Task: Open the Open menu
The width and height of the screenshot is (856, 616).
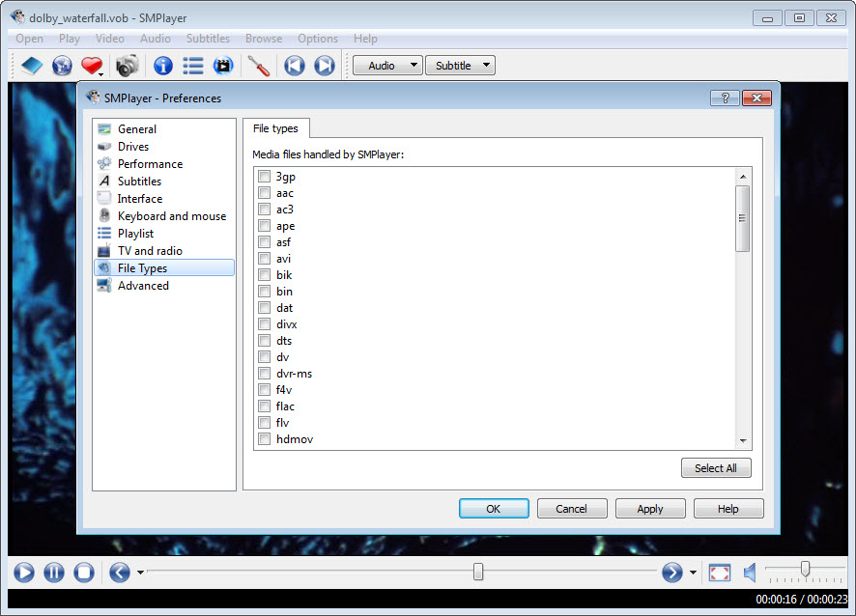Action: [x=30, y=39]
